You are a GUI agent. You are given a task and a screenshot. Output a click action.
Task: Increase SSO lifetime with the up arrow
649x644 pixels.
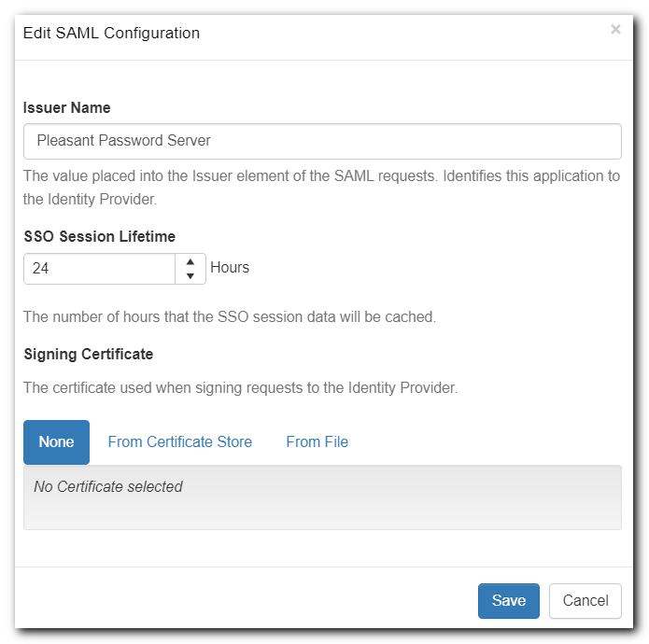[x=190, y=261]
